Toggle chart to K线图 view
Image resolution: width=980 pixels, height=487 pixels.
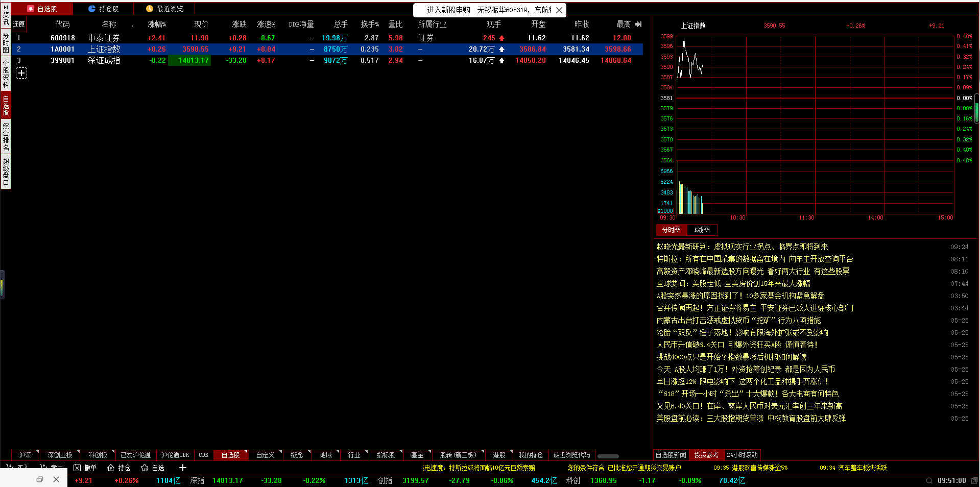point(702,230)
